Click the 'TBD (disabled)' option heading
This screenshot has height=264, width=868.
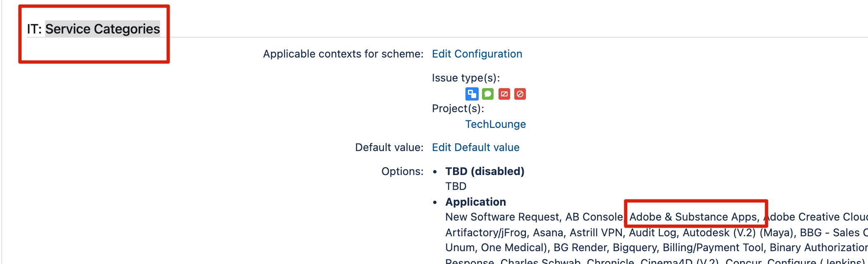click(x=485, y=171)
